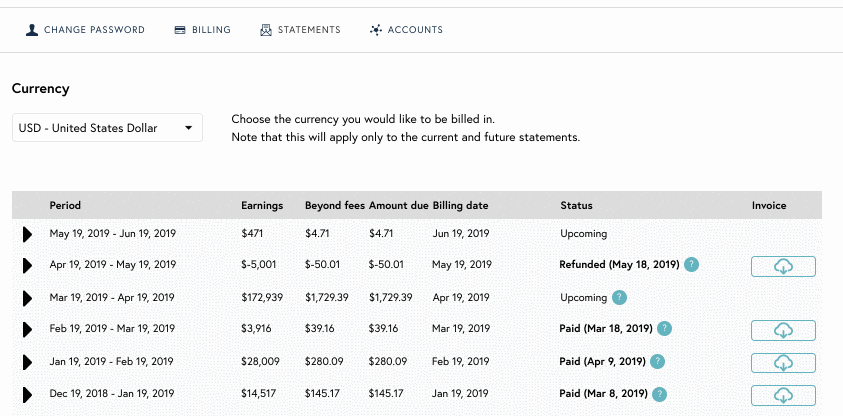Expand the Mar 19 - Apr 19, 2019 row
The image size is (843, 416).
(27, 298)
